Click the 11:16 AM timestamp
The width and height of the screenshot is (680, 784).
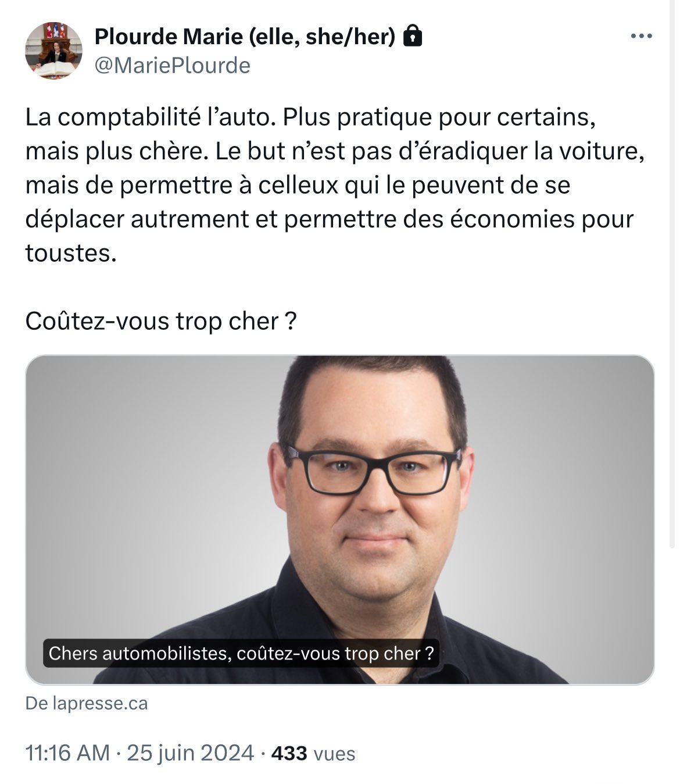click(x=67, y=753)
